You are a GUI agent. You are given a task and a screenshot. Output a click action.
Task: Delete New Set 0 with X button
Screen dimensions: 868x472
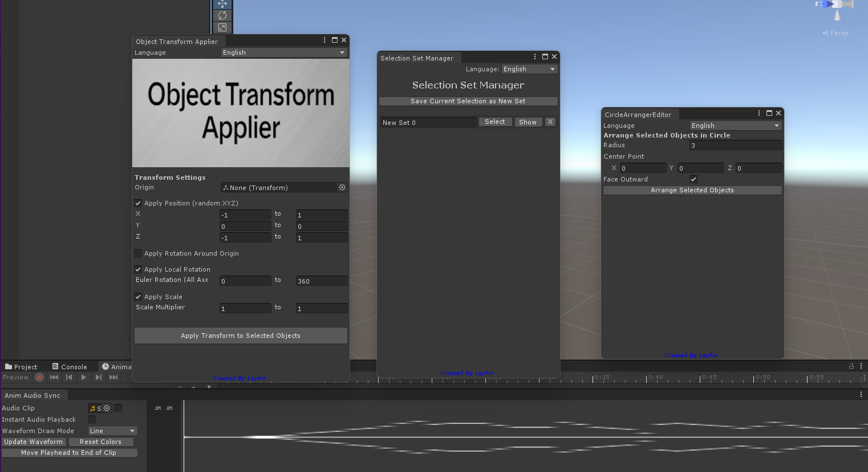pos(550,122)
